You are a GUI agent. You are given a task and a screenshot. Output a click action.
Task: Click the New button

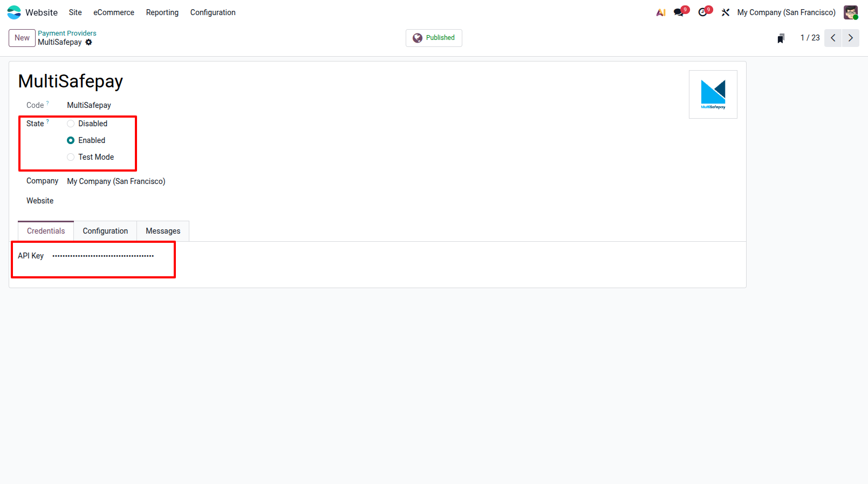pos(22,38)
